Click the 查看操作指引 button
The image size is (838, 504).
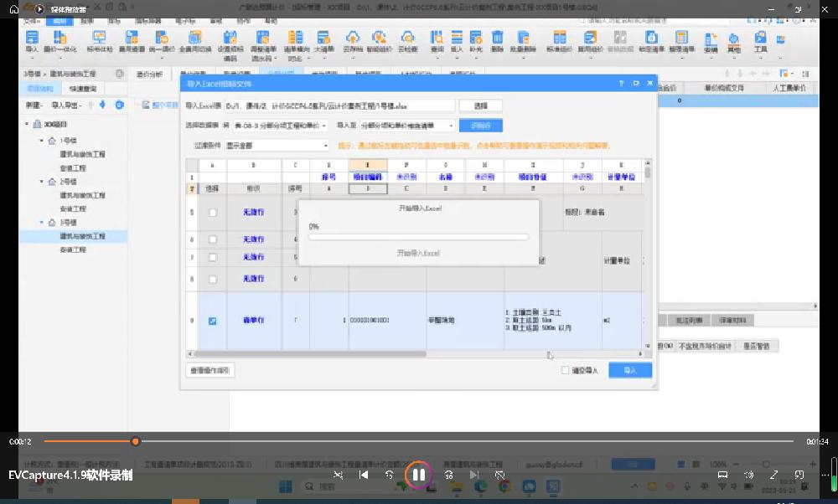[209, 370]
